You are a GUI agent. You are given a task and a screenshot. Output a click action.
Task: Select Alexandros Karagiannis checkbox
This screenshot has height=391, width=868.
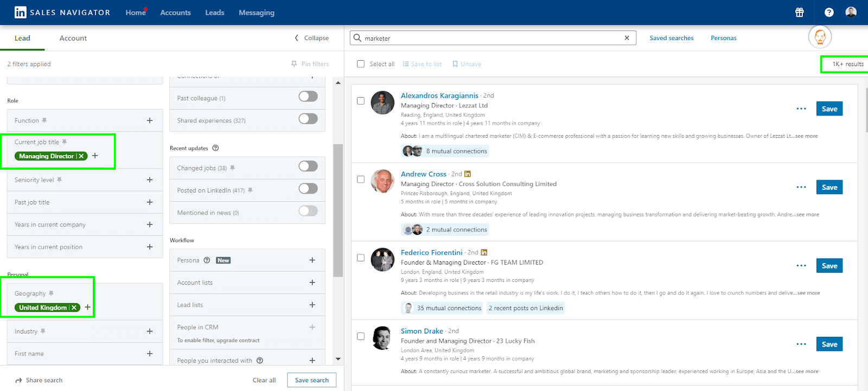(x=361, y=101)
